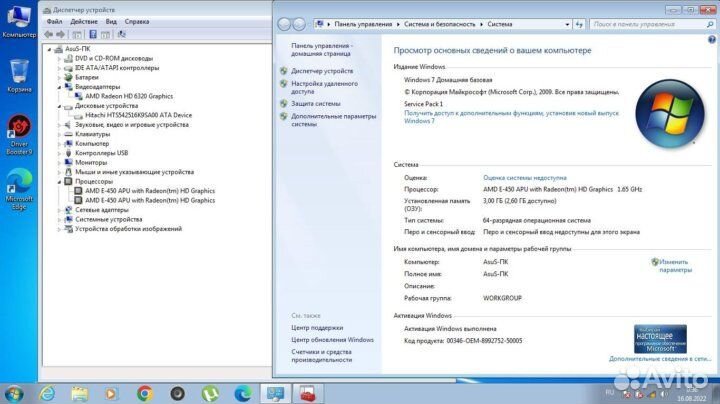The height and width of the screenshot is (404, 720).
Task: Launch uTorrent from taskbar
Action: point(210,393)
